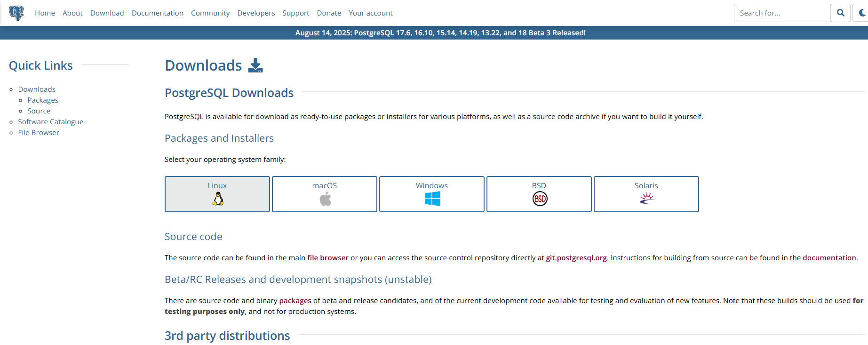Type in the Search for field

pos(782,13)
